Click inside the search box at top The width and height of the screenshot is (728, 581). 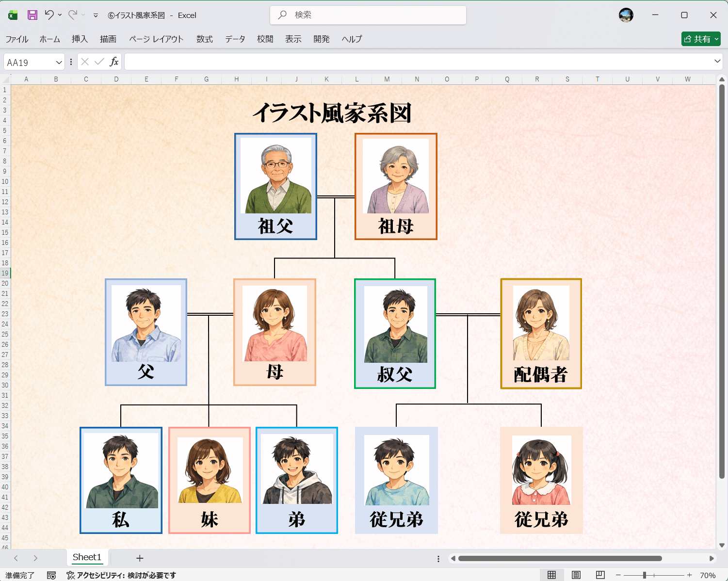click(x=368, y=15)
